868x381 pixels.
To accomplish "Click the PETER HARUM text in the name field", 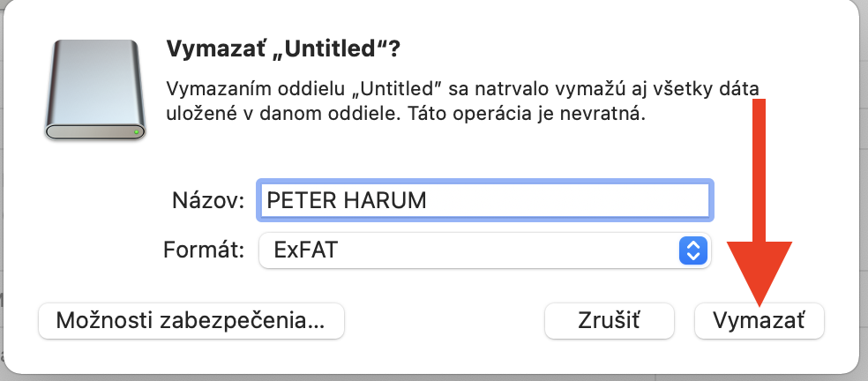I will 347,200.
